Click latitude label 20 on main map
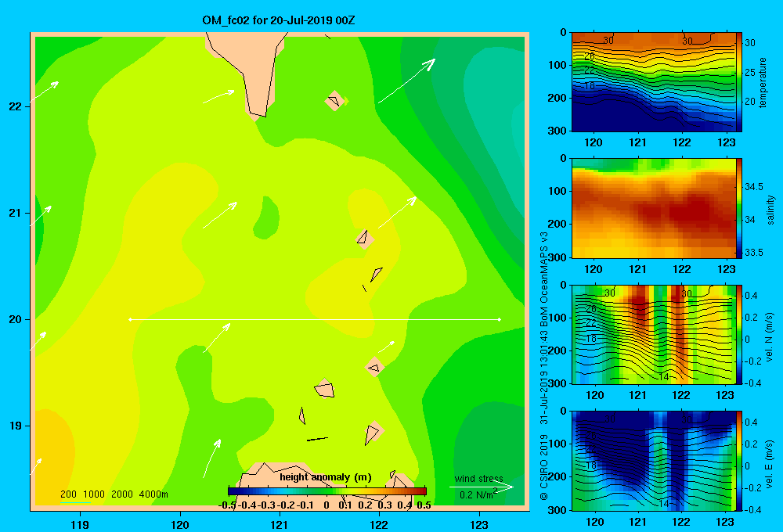The height and width of the screenshot is (532, 783). pos(16,319)
